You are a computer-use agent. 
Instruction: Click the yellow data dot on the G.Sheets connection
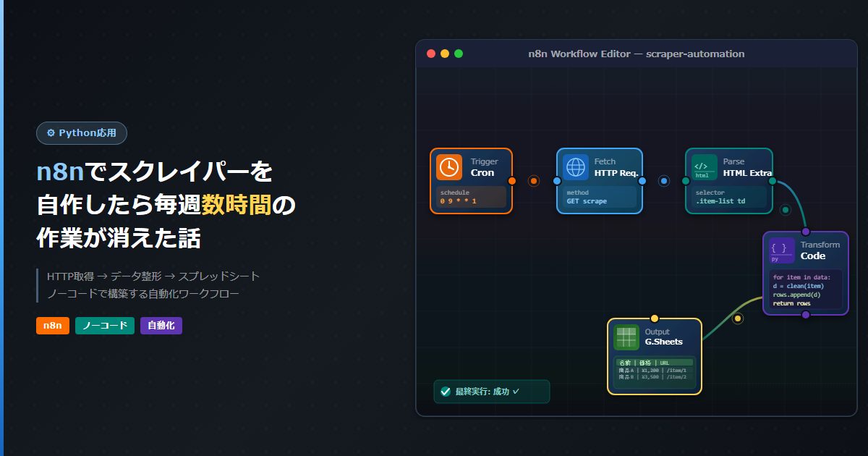738,318
